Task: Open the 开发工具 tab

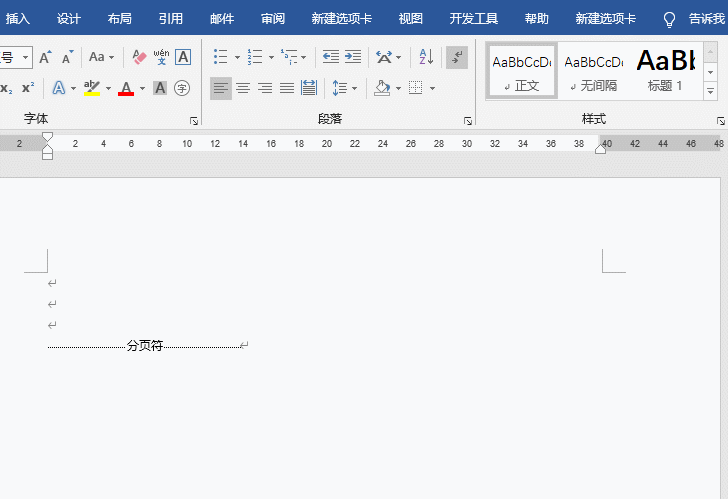Action: tap(474, 19)
